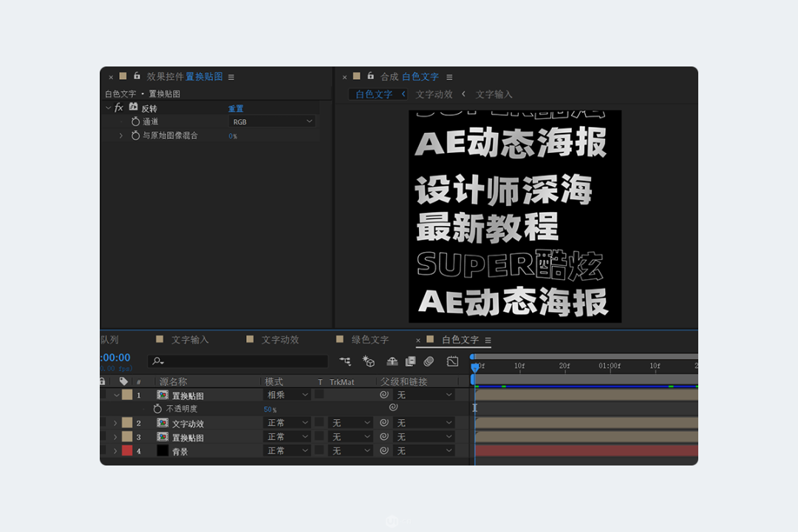
Task: Click the search magnifier icon in timeline
Action: 157,361
